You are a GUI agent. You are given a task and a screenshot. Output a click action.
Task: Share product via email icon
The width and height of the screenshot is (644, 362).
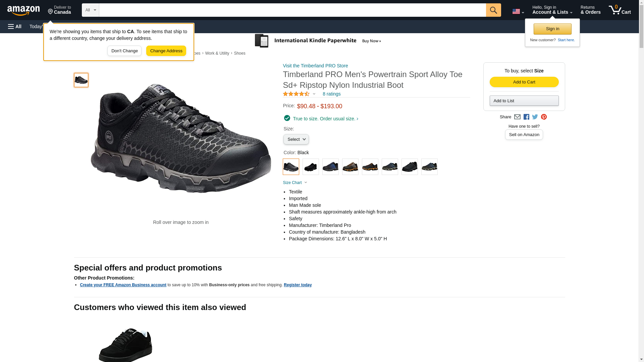click(x=517, y=117)
